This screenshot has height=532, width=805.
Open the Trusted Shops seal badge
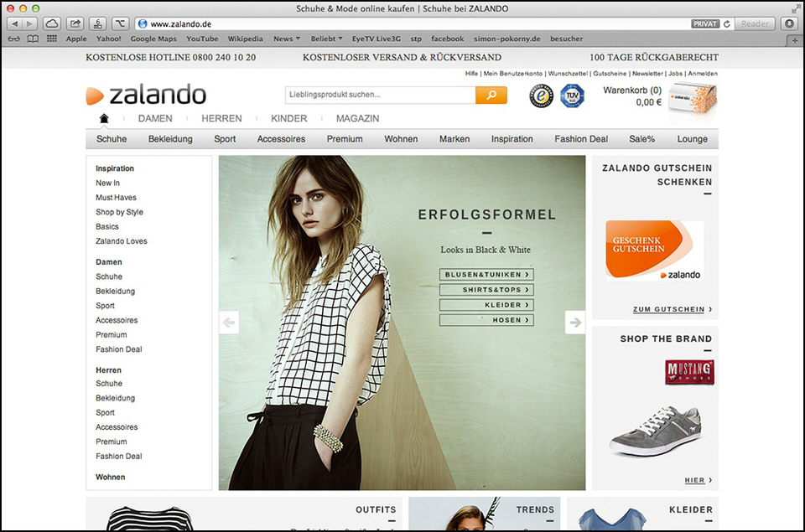541,96
